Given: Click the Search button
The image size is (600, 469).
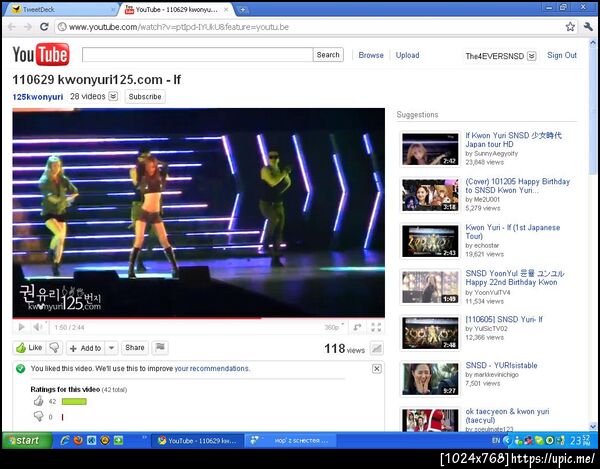Looking at the screenshot, I should tap(328, 55).
